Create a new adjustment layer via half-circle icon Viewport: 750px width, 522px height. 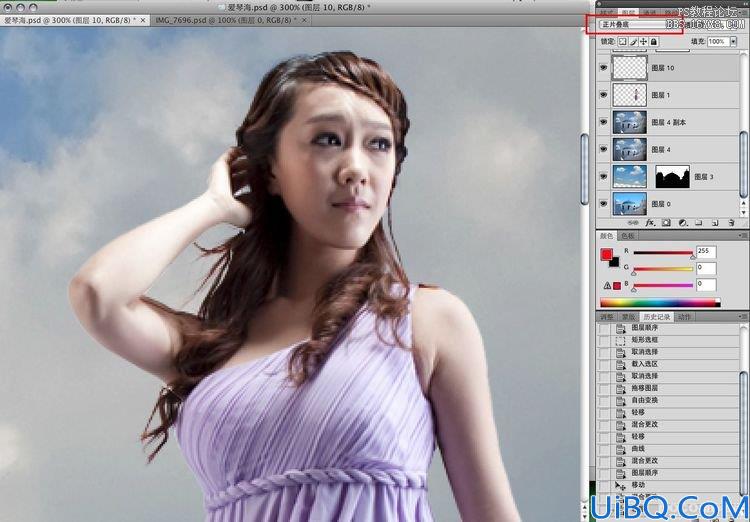click(683, 223)
